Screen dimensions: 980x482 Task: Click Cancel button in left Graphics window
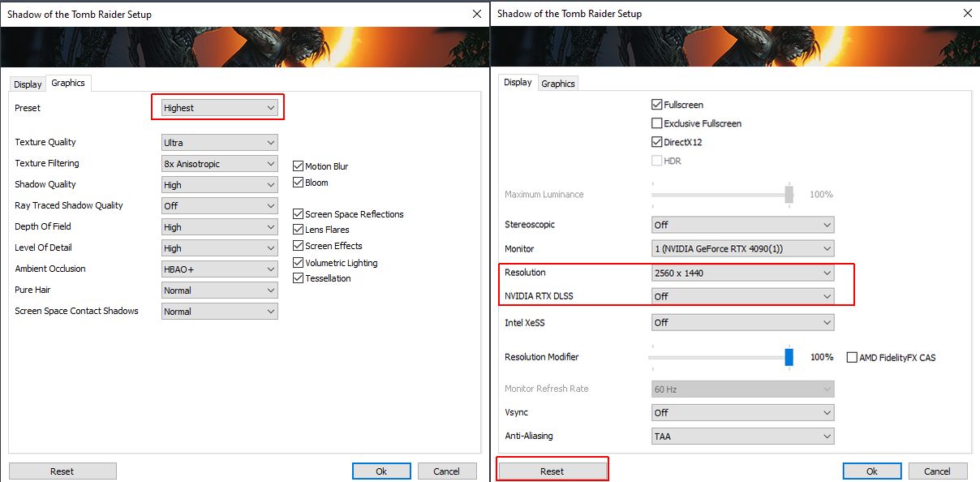(x=447, y=471)
